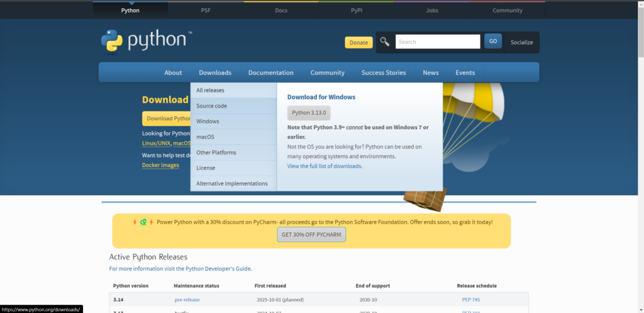644x313 pixels.
Task: Select Windows in Downloads submenu
Action: tap(234, 122)
